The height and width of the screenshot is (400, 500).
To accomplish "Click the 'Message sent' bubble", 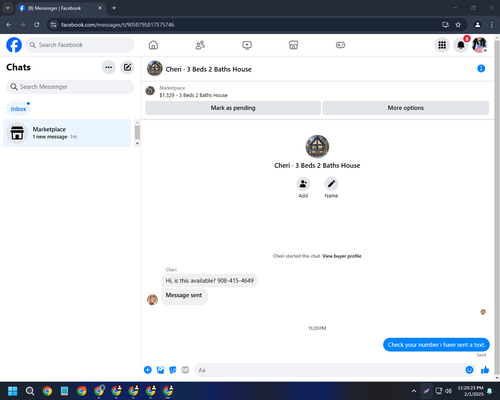I will click(184, 296).
